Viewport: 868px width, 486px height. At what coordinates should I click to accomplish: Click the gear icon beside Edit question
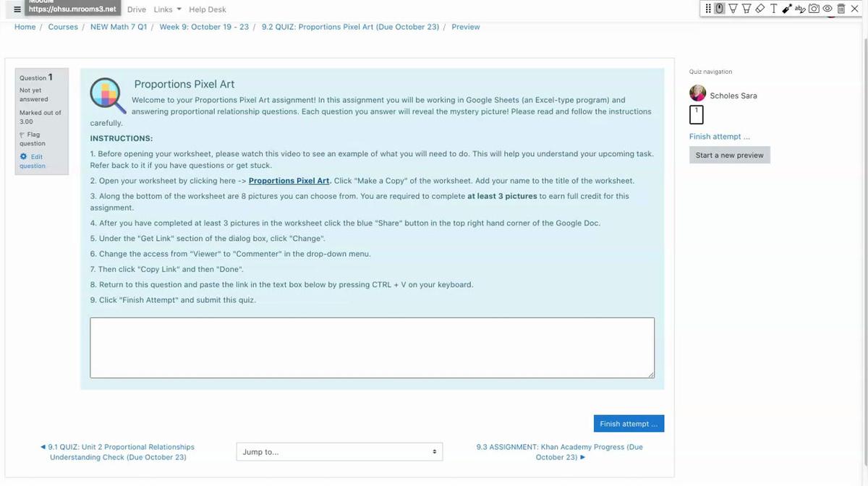pyautogui.click(x=23, y=156)
